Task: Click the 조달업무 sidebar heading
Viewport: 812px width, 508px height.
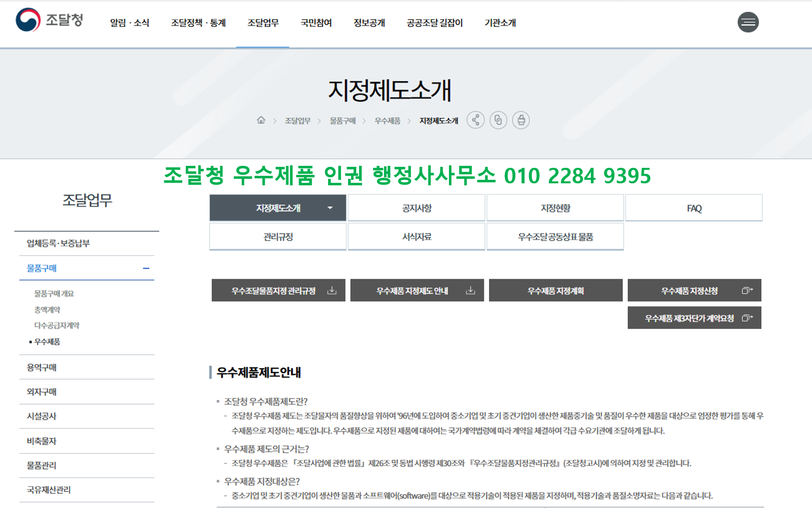Action: [87, 200]
